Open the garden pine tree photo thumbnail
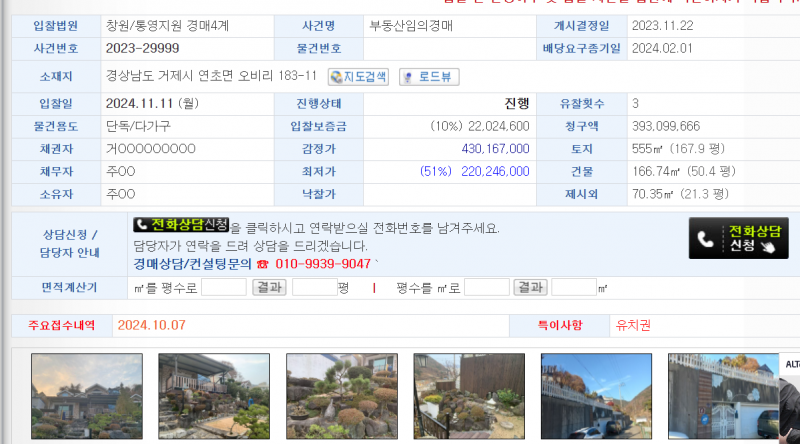 (x=342, y=397)
